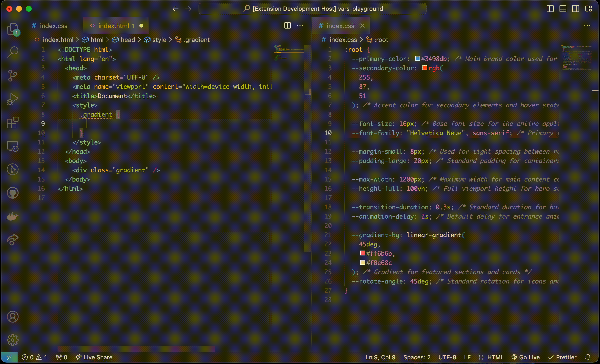600x364 pixels.
Task: Select the index.html editor tab
Action: pyautogui.click(x=113, y=26)
